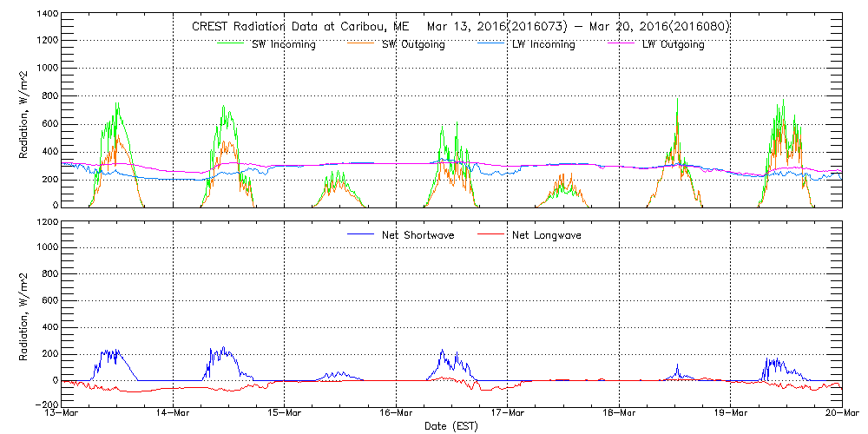The width and height of the screenshot is (868, 434).
Task: Click the LW Outgoing legend entry
Action: pyautogui.click(x=673, y=45)
